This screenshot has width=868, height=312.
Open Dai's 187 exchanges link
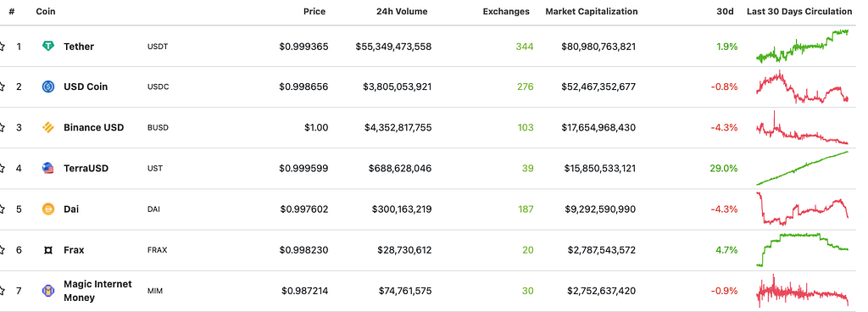point(525,209)
